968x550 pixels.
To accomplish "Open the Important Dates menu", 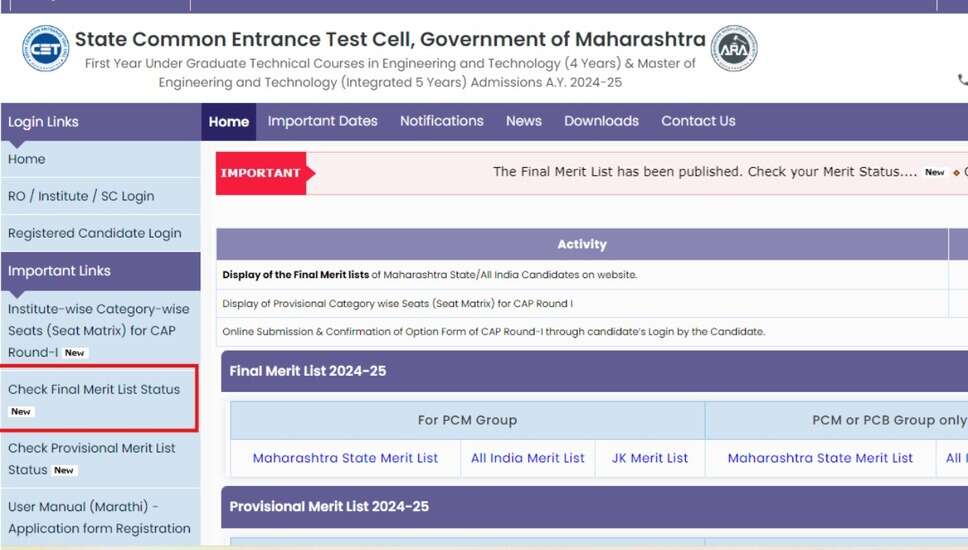I will 322,121.
